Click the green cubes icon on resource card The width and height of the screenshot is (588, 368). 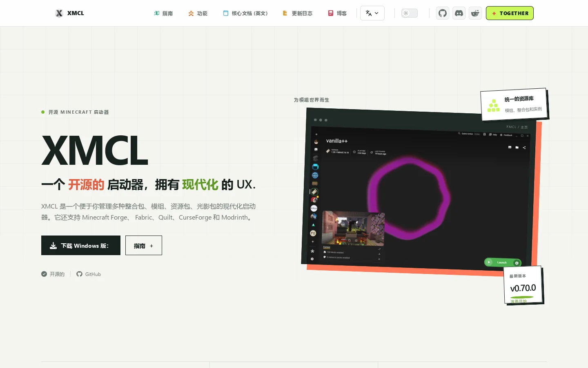point(493,105)
